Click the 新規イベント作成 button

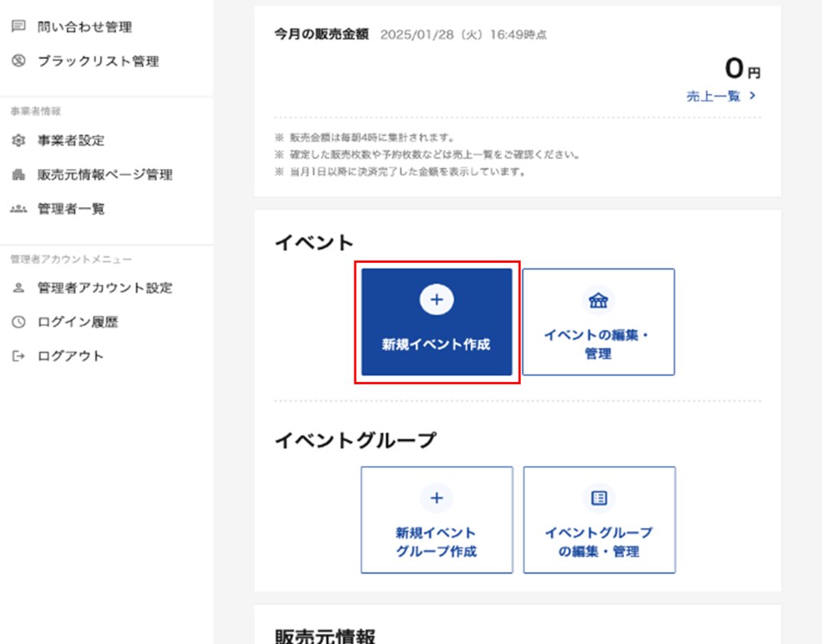(436, 322)
